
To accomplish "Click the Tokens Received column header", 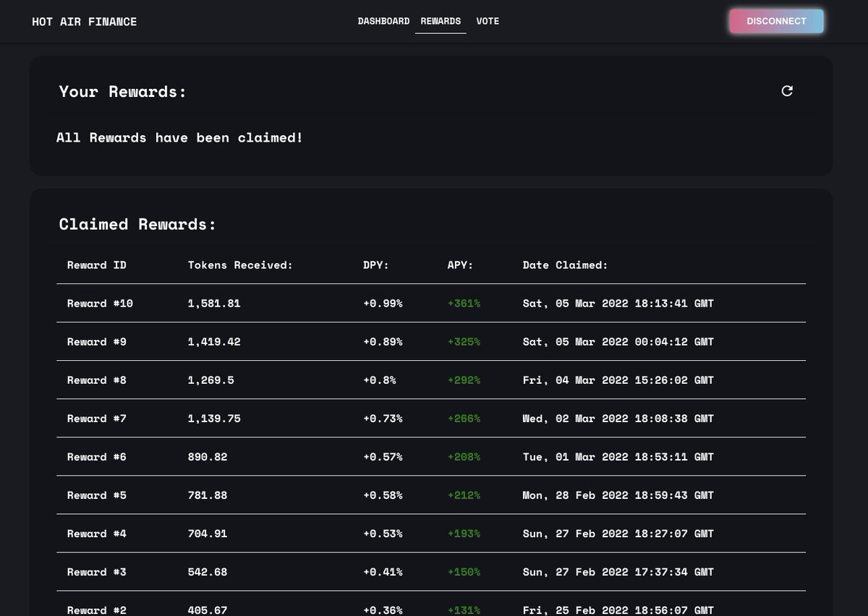I will pos(240,265).
